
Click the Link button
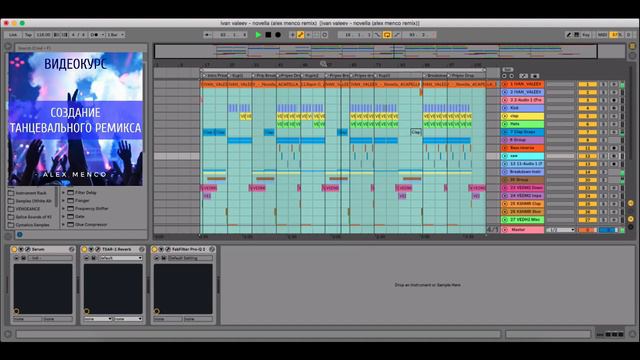(13, 35)
